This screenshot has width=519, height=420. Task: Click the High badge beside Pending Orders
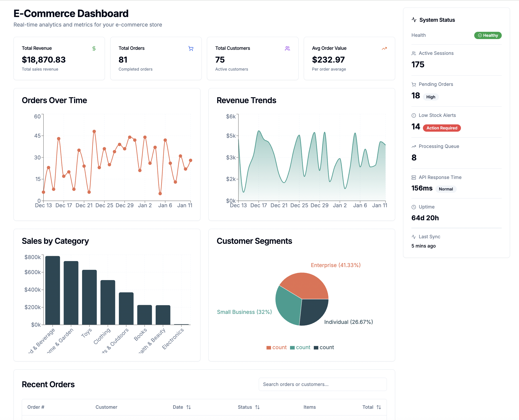431,97
